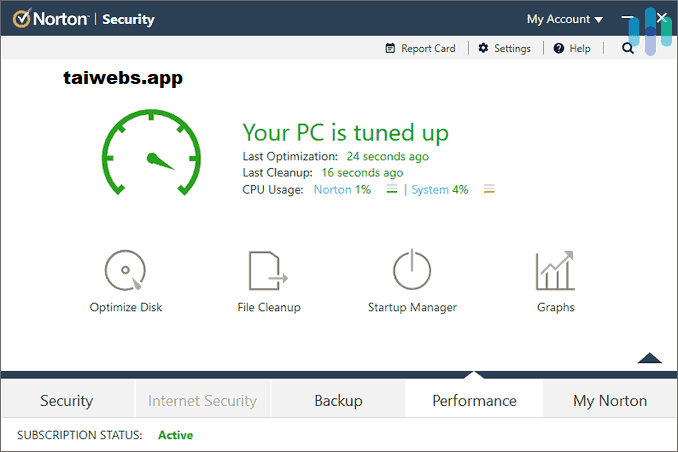Open the Settings text link
The image size is (678, 452).
pos(512,48)
